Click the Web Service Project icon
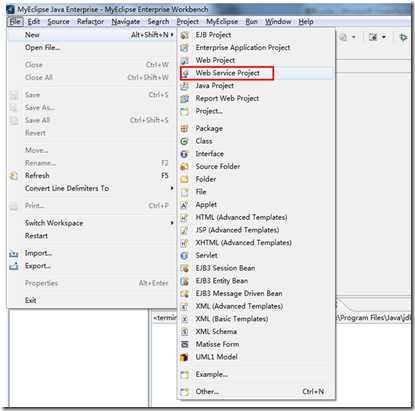The height and width of the screenshot is (411, 415). tap(185, 73)
